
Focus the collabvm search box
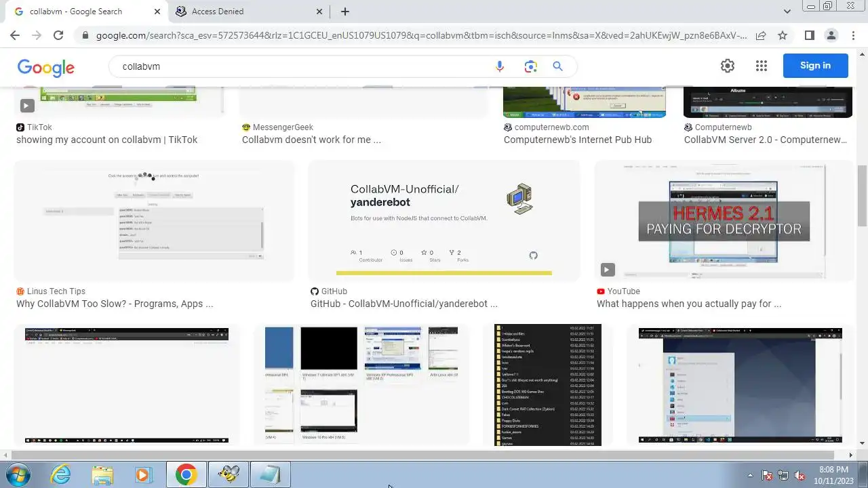pos(305,66)
